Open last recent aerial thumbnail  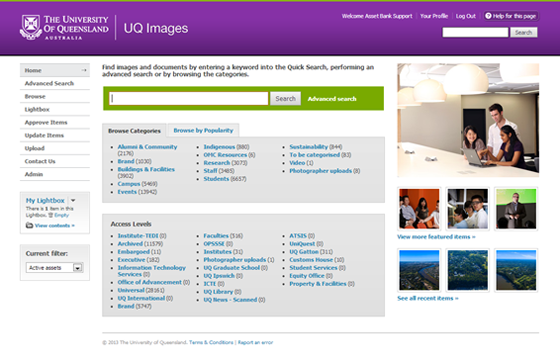pos(516,270)
